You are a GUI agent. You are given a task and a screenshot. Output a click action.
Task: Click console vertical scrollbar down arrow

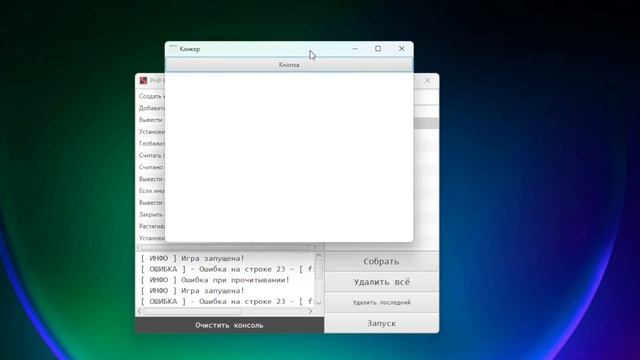click(319, 302)
